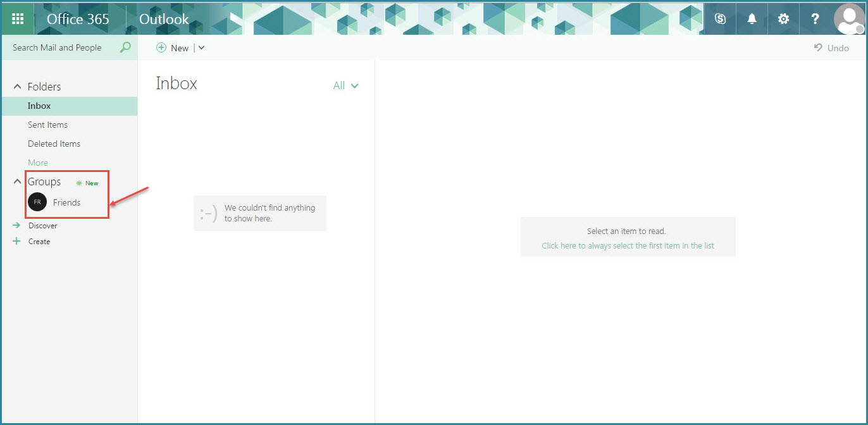Click the search magnifier icon
Screen dimensions: 868x425
[125, 47]
